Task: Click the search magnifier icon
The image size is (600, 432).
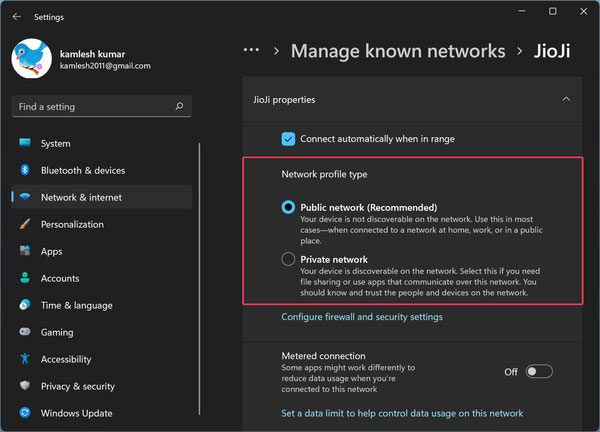Action: (179, 106)
